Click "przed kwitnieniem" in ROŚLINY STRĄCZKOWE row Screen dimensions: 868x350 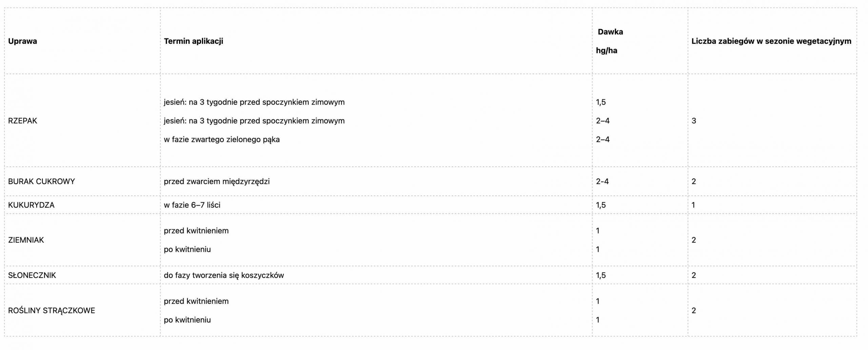coord(196,301)
